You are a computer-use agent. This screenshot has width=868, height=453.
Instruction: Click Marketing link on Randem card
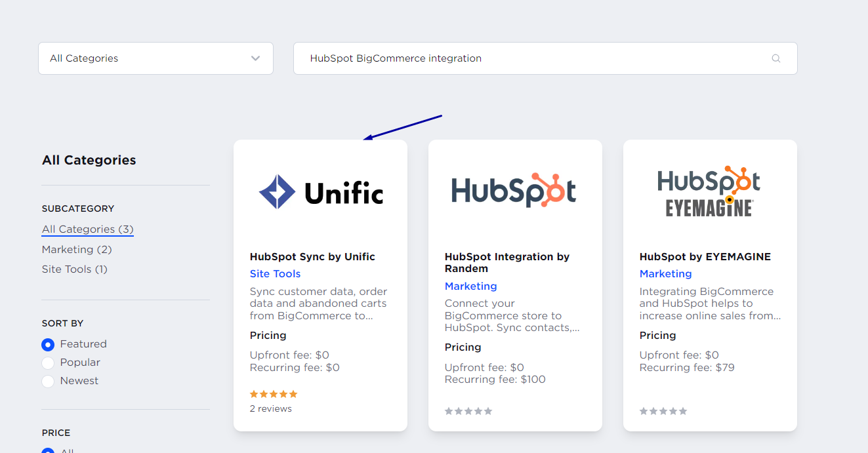(470, 286)
